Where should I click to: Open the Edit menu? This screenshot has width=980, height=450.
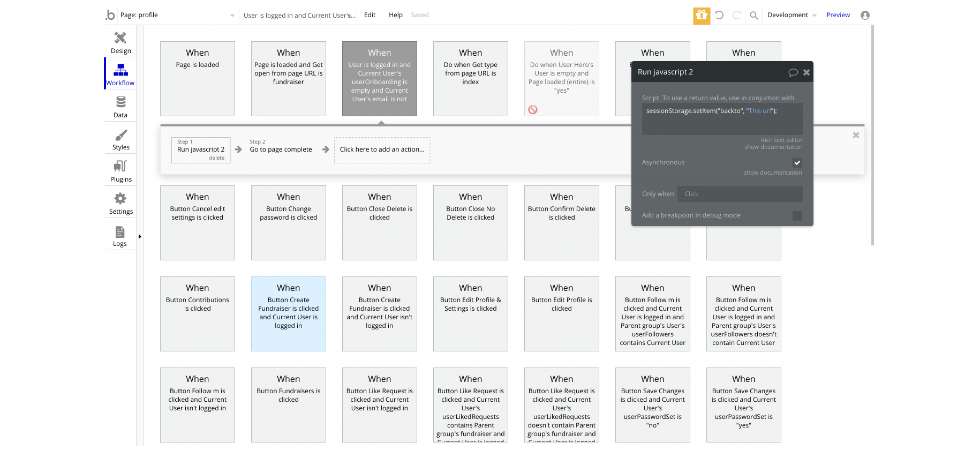click(x=370, y=15)
